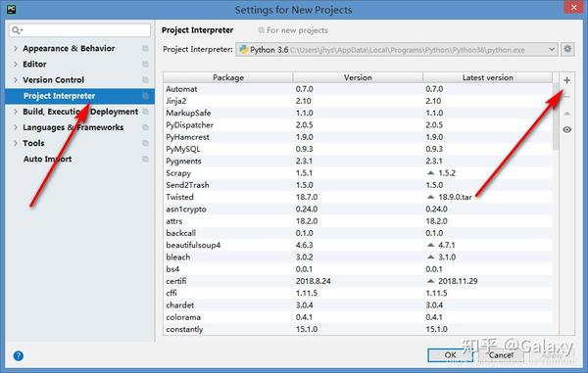Select the PyMySQL package row
Image resolution: width=588 pixels, height=373 pixels.
(x=358, y=149)
